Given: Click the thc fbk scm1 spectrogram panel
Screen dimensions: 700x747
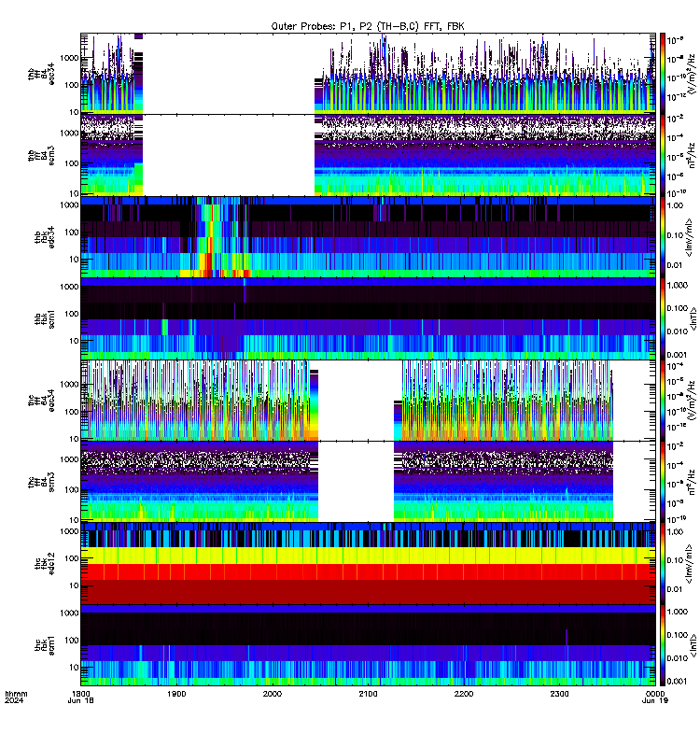Looking at the screenshot, I should pos(368,645).
